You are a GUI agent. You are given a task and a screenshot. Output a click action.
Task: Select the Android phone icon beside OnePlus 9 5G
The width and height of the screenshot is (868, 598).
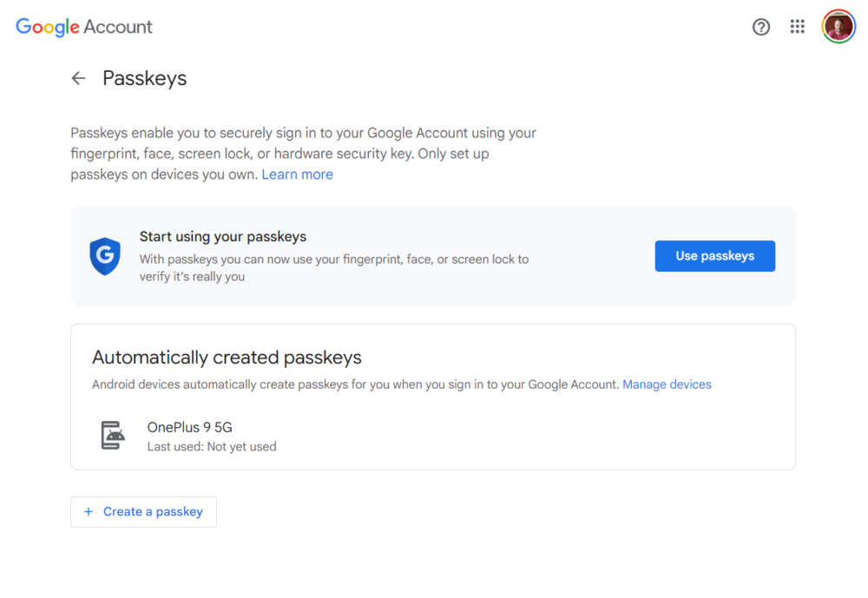(x=112, y=434)
